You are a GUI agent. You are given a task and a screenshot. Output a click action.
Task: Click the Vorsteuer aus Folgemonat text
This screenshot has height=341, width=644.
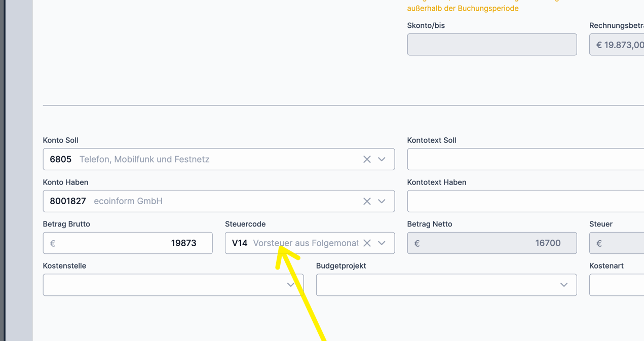(x=305, y=243)
